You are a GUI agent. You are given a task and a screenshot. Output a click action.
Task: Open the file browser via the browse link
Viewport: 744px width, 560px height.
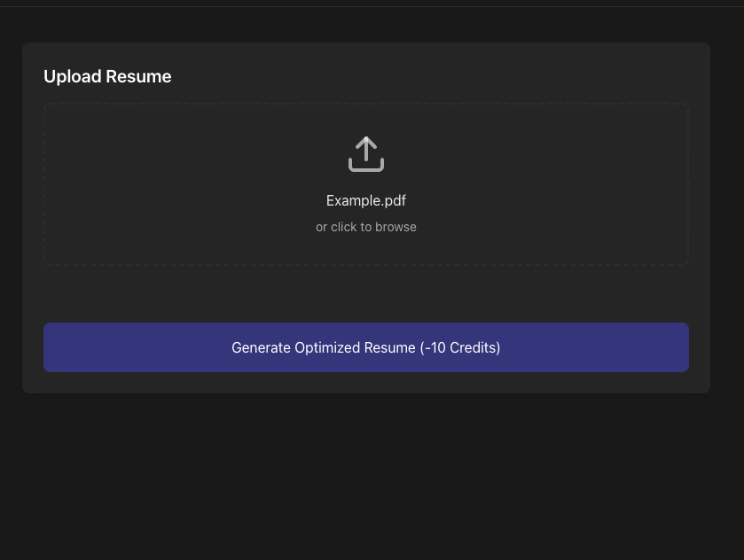pos(366,227)
